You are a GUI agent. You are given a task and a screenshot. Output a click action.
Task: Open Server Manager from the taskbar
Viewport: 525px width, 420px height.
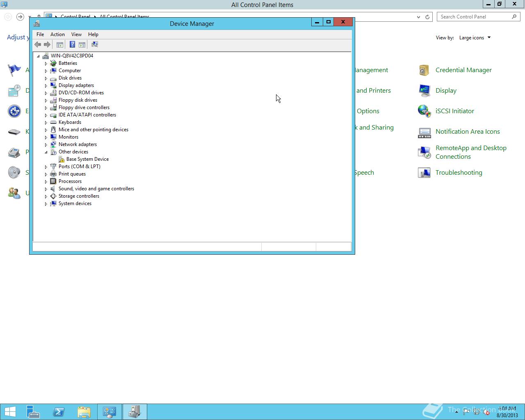coord(33,412)
